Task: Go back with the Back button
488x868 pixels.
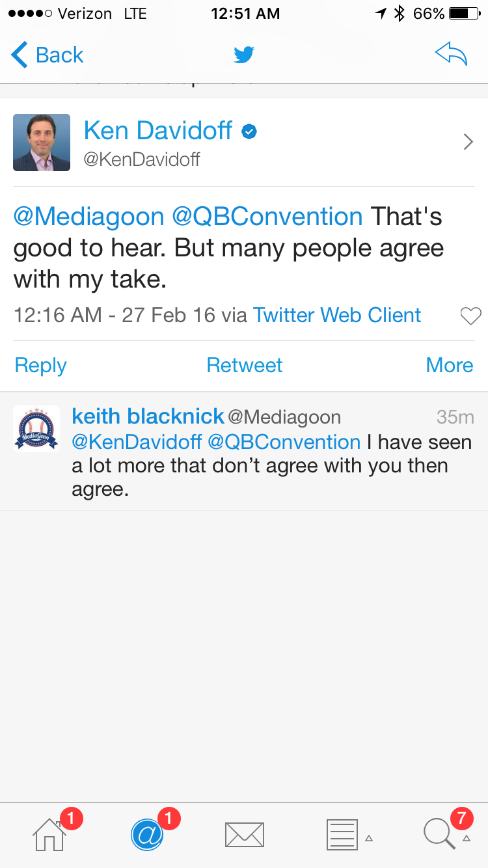Action: click(47, 55)
